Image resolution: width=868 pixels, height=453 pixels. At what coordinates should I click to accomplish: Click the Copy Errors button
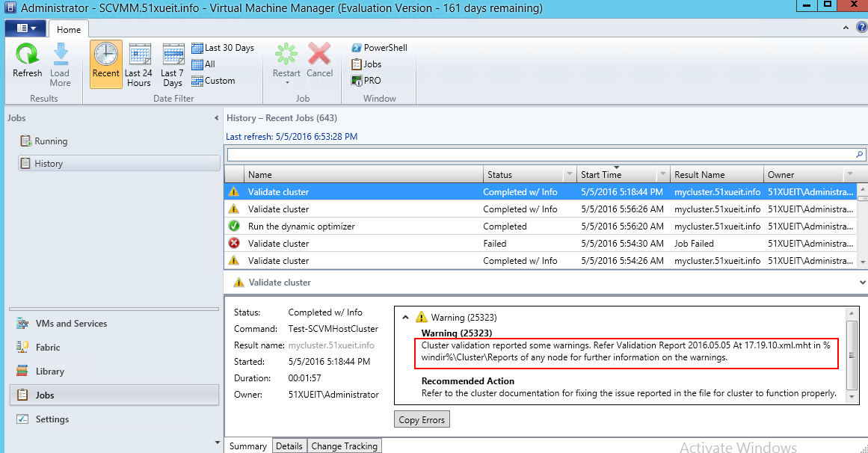(x=422, y=420)
